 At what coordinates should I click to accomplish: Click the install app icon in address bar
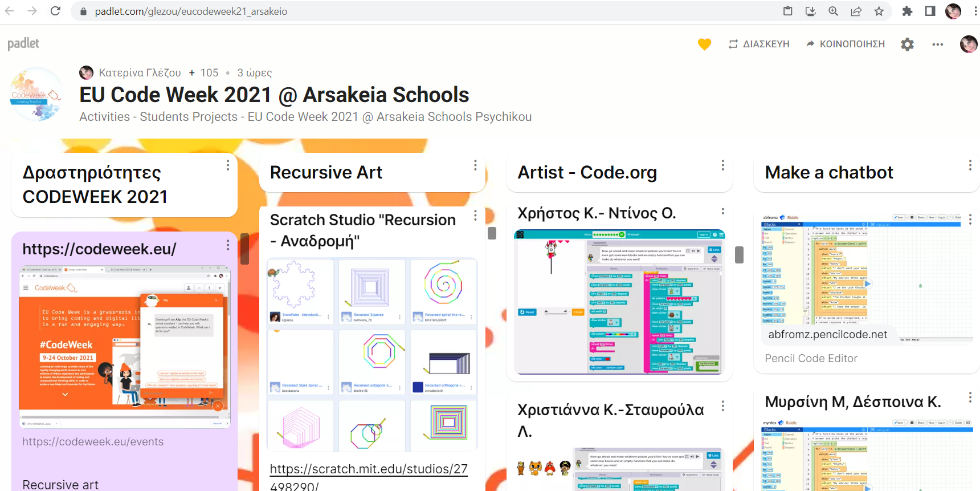(x=811, y=11)
